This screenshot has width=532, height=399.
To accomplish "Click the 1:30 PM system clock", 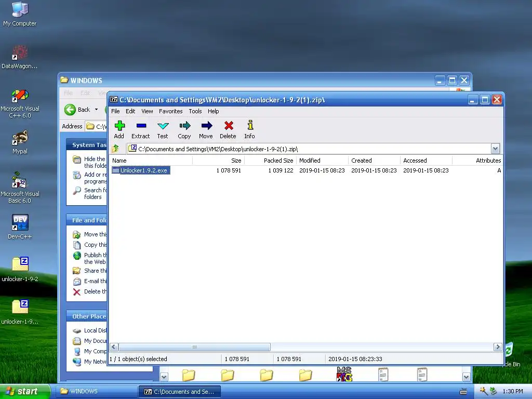I will (x=512, y=392).
